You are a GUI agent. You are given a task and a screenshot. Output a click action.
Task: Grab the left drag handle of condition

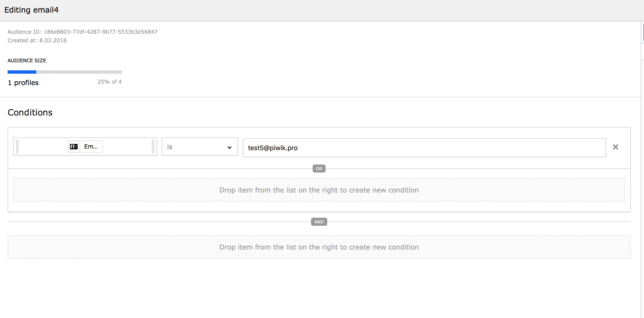[x=17, y=146]
